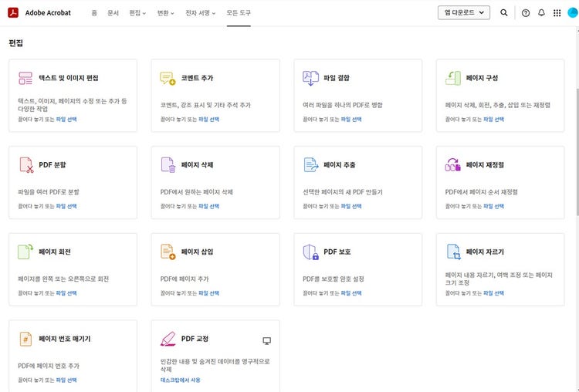Click 파일 선택 link under 페이지 추출

pos(351,206)
